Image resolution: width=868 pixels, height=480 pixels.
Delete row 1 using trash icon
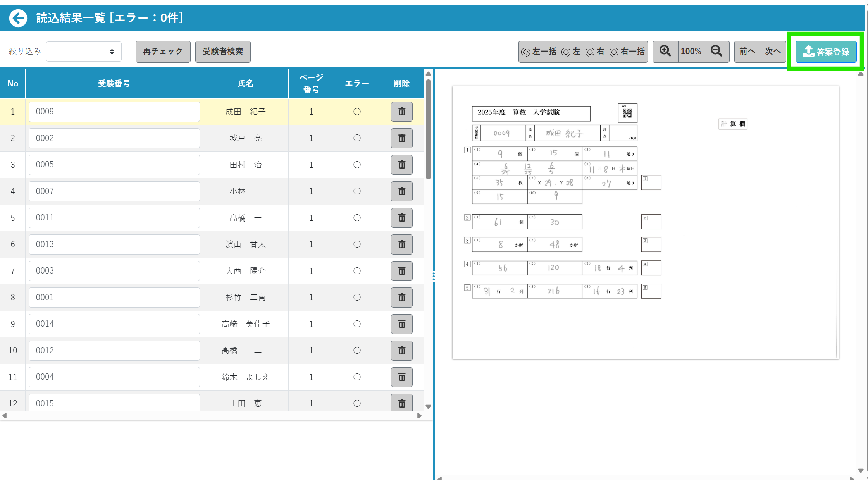(x=401, y=112)
